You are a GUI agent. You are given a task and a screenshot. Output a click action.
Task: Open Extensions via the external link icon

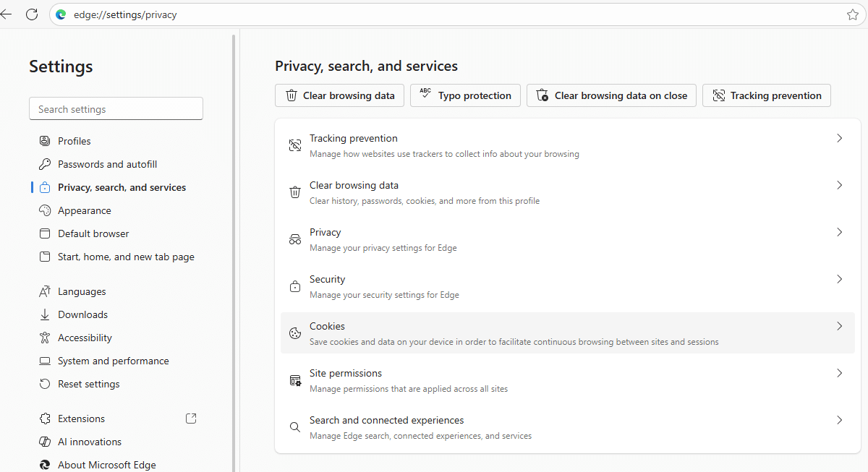pyautogui.click(x=190, y=418)
